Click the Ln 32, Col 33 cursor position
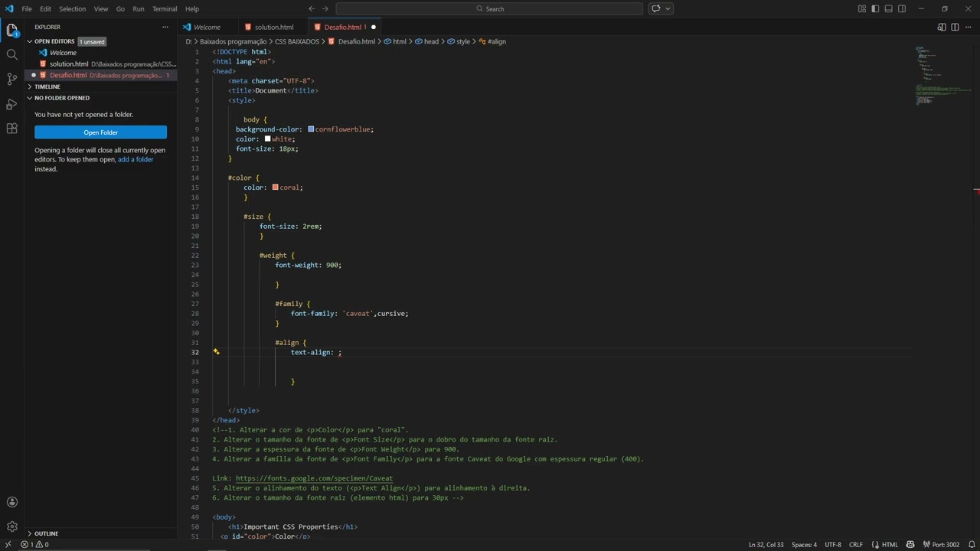The height and width of the screenshot is (551, 980). 766,545
